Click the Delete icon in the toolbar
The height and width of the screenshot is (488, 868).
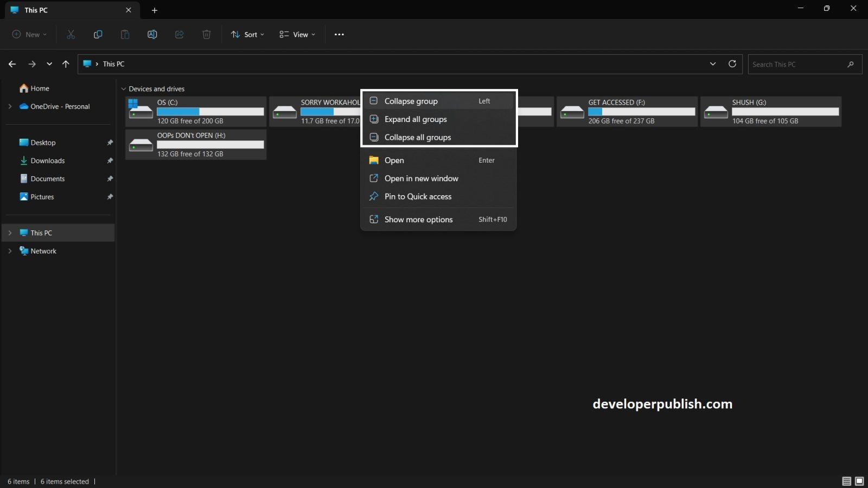click(206, 34)
